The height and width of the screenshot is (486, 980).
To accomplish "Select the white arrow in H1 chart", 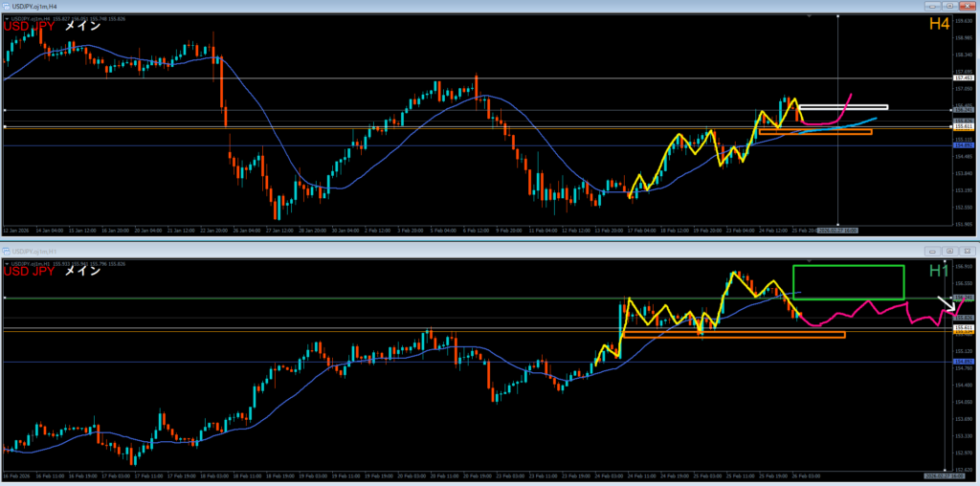I will click(x=944, y=304).
